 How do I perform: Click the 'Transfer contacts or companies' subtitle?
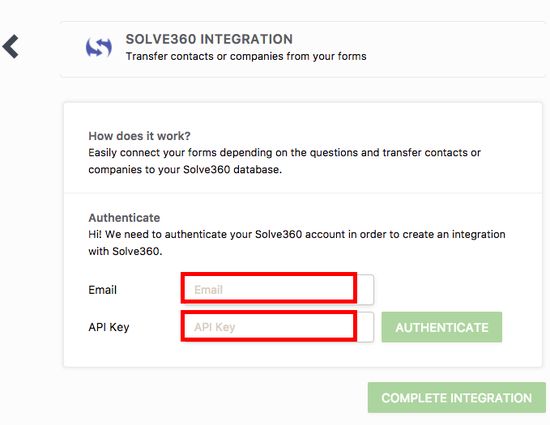(x=246, y=56)
